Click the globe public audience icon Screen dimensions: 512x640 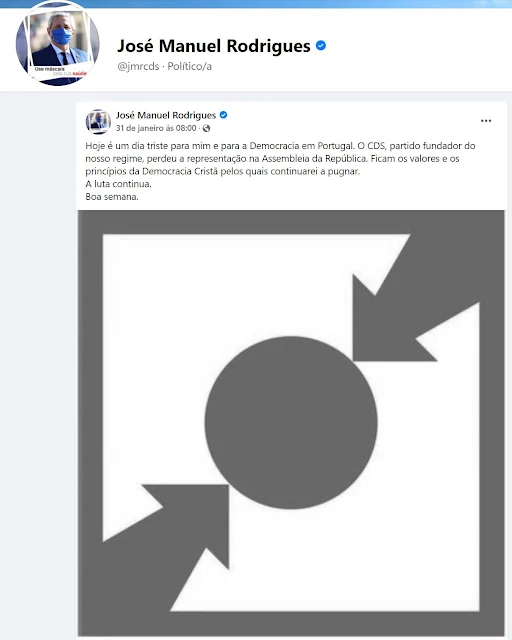(207, 128)
